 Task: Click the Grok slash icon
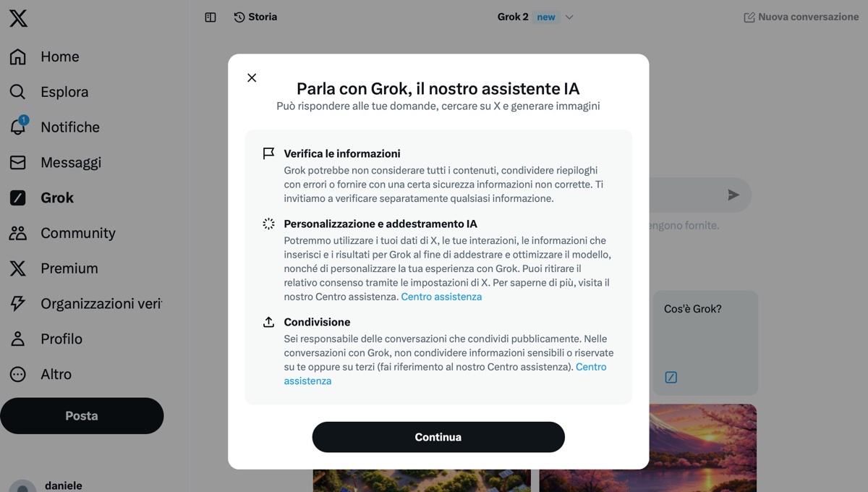click(x=17, y=198)
